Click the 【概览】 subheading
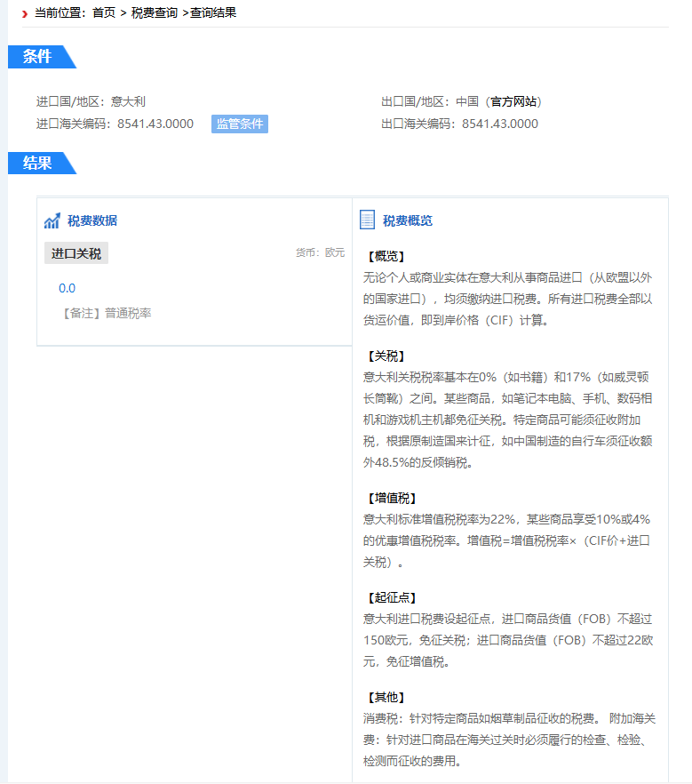This screenshot has height=784, width=692. (386, 257)
